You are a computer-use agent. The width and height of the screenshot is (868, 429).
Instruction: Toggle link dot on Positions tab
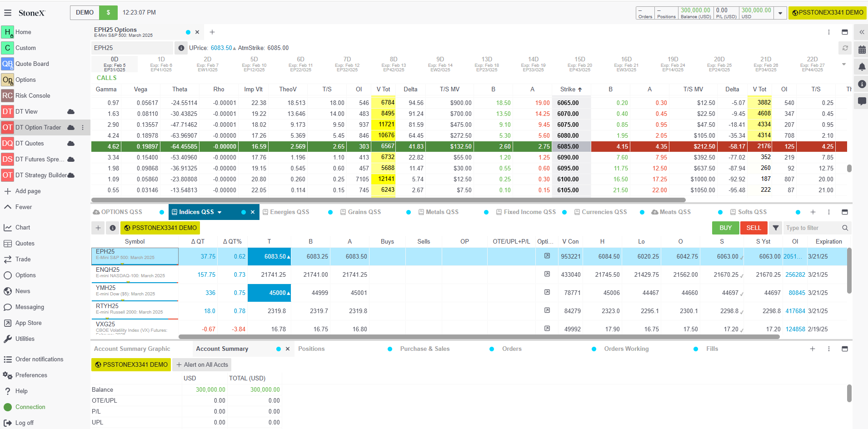click(390, 349)
